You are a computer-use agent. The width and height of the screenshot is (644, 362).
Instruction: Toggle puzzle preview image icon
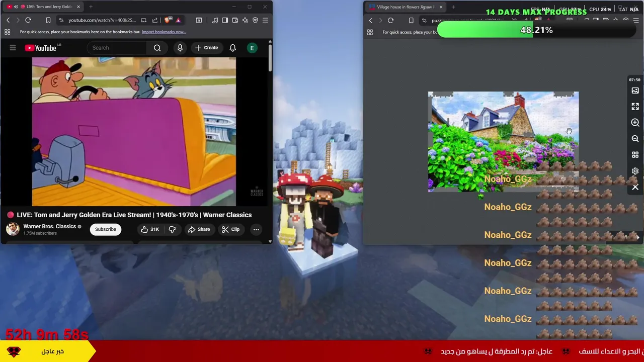click(635, 90)
